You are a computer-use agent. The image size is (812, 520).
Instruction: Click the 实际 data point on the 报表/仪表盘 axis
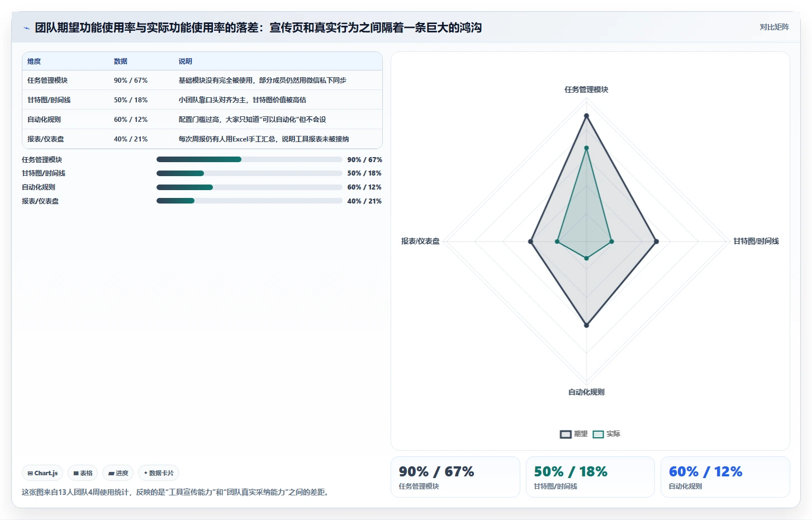pyautogui.click(x=557, y=242)
